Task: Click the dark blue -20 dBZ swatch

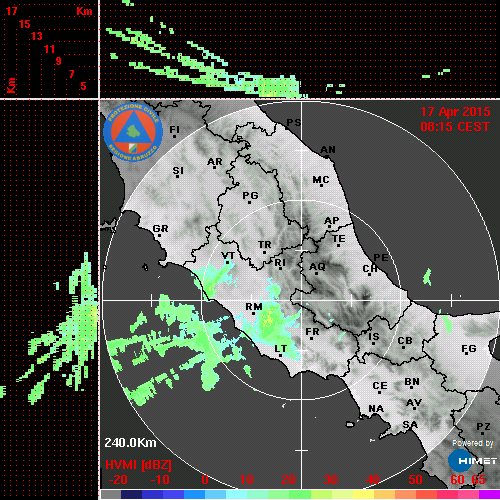Action: (131, 494)
